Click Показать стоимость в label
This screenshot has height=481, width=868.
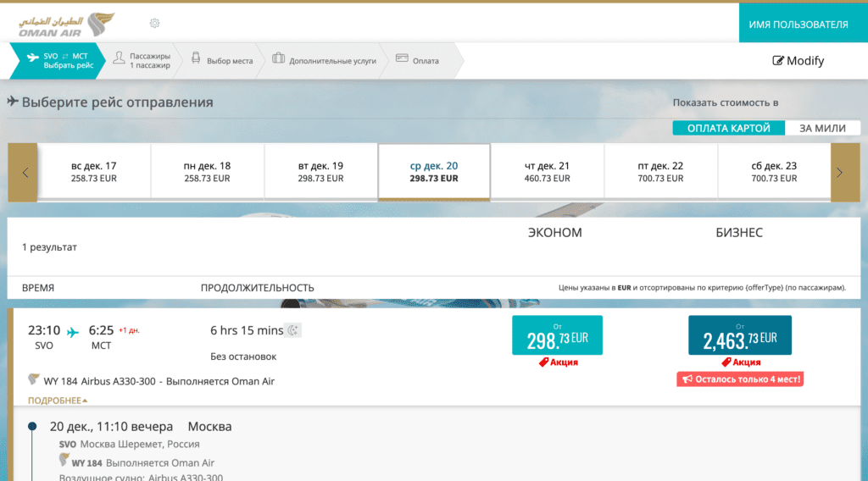(726, 102)
